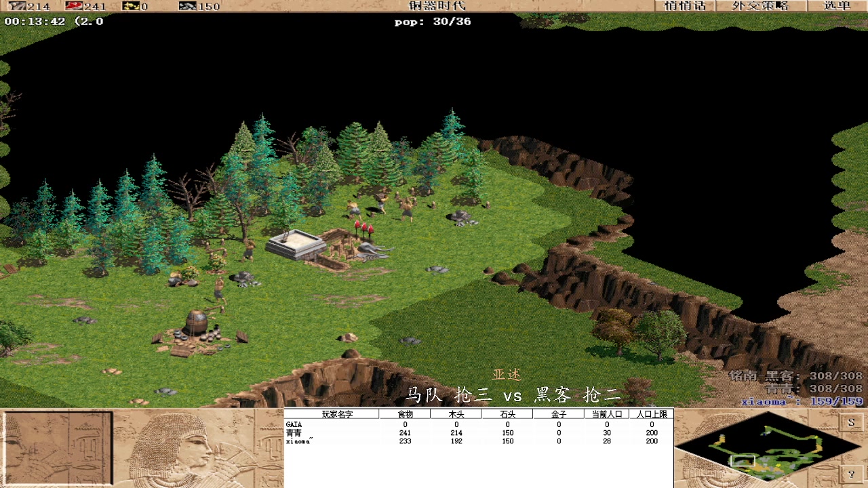Click the 铜器时代 age label
This screenshot has height=488, width=868.
point(437,5)
